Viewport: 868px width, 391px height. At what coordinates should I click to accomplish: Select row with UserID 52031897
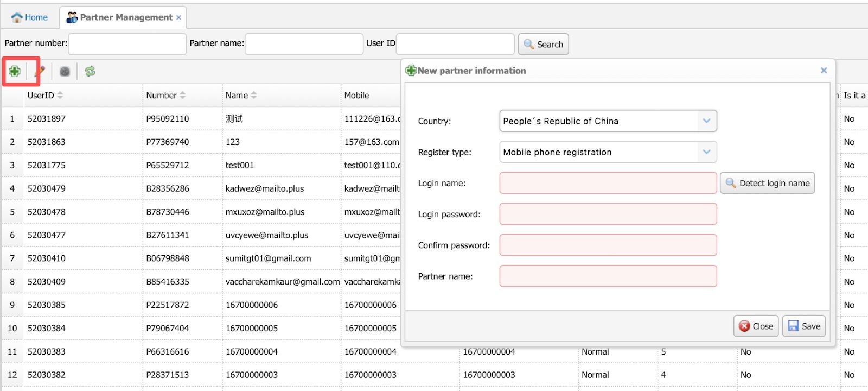[x=47, y=119]
